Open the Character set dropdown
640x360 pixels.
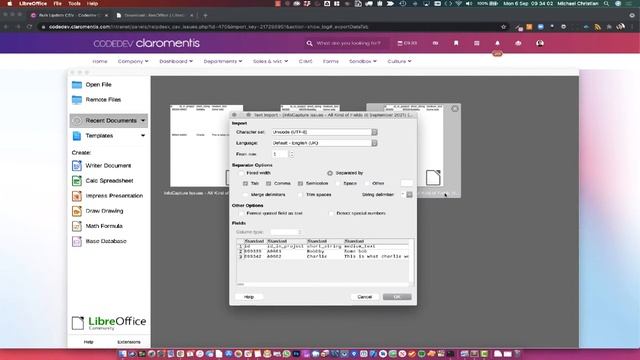(324, 132)
